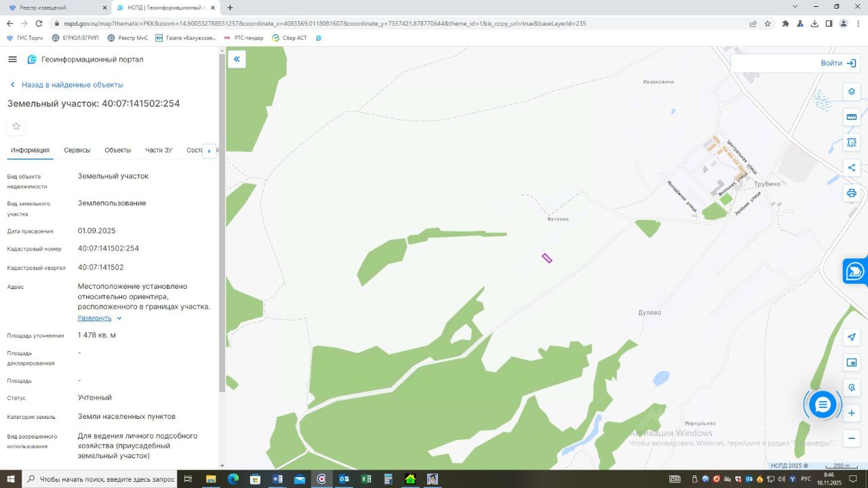The image size is (868, 488).
Task: Open the Сбер АСТ bookmark
Action: click(290, 38)
